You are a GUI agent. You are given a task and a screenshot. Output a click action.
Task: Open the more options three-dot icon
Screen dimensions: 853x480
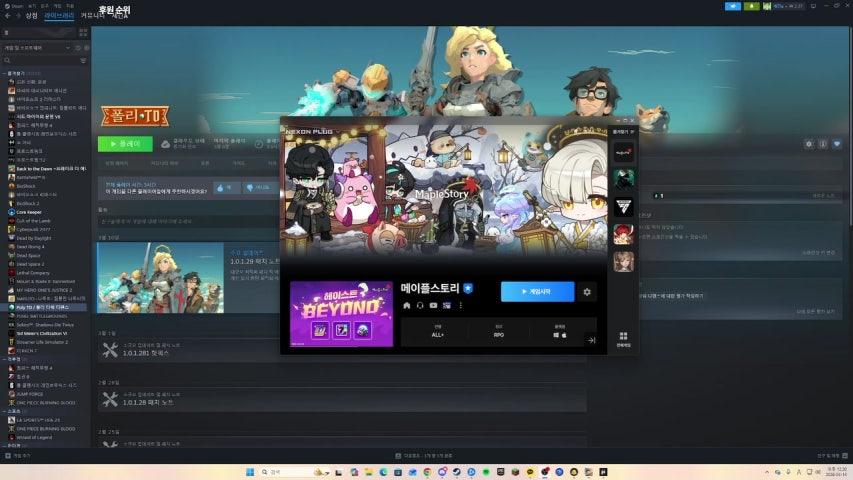(x=461, y=305)
